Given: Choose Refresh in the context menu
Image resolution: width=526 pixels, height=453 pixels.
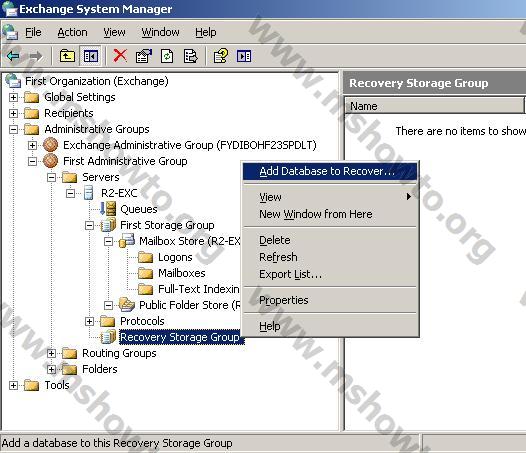Looking at the screenshot, I should 330,257.
